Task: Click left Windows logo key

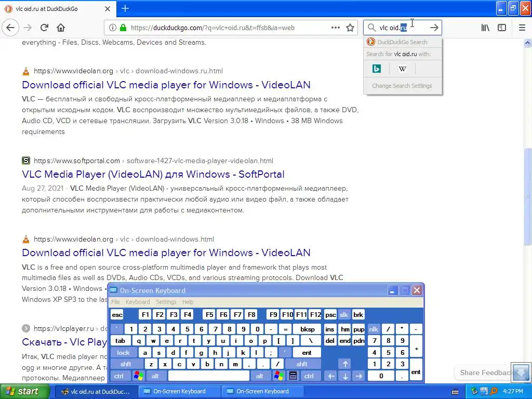Action: coord(138,376)
